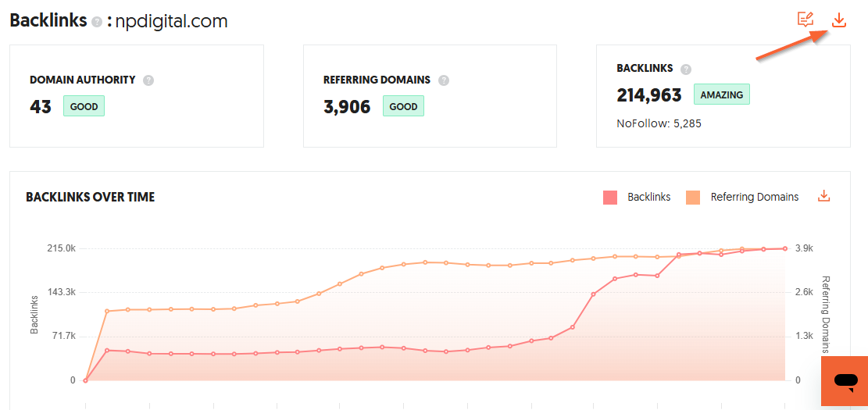The image size is (868, 410).
Task: Click the DOMAIN AUTHORITY card label
Action: pos(83,80)
